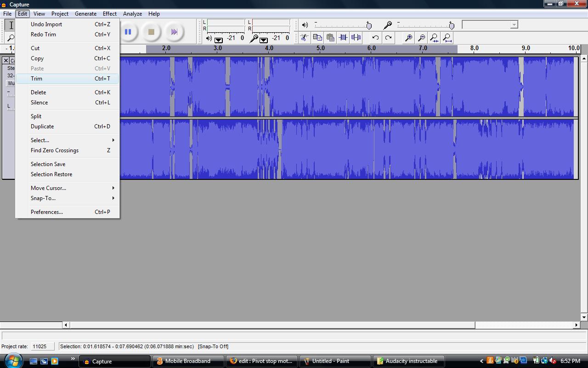The height and width of the screenshot is (368, 588).
Task: Click the Undo arrow toolbar icon
Action: pos(375,38)
